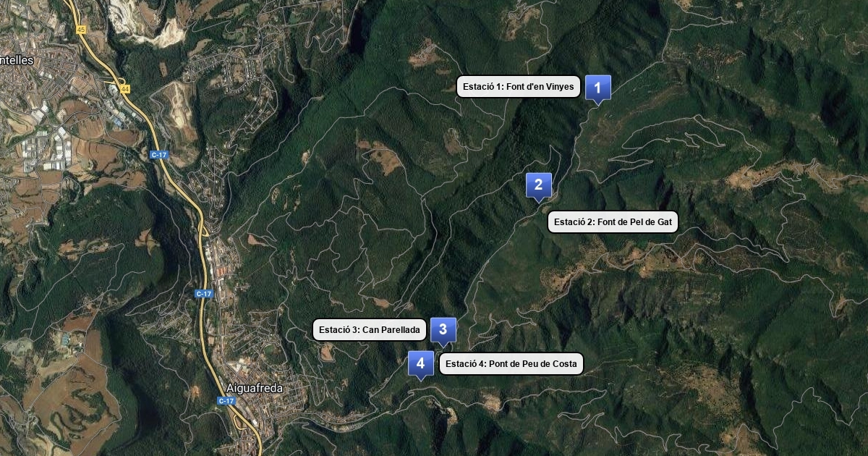Click the word Parellada in station 3 label
Screen dimensions: 868x456
pyautogui.click(x=400, y=329)
